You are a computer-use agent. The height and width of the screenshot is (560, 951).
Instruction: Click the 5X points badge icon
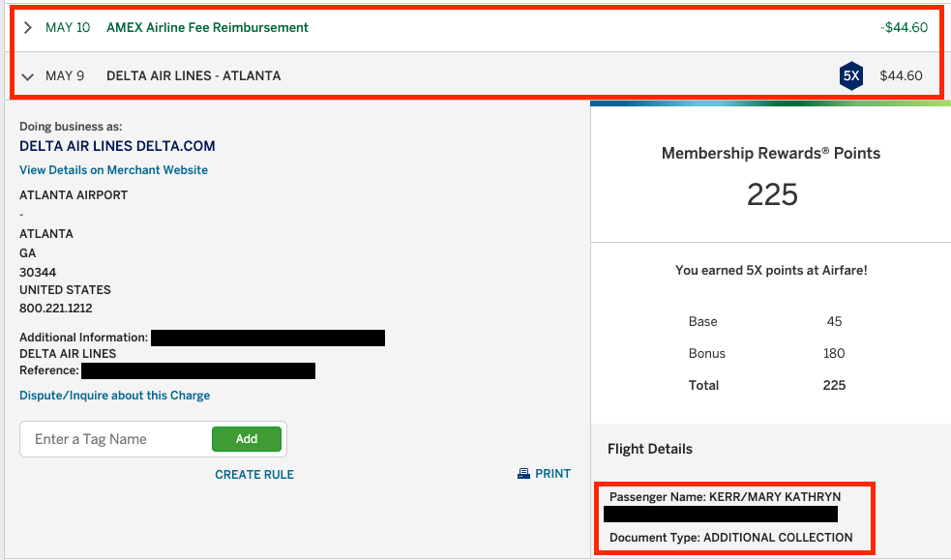point(850,76)
